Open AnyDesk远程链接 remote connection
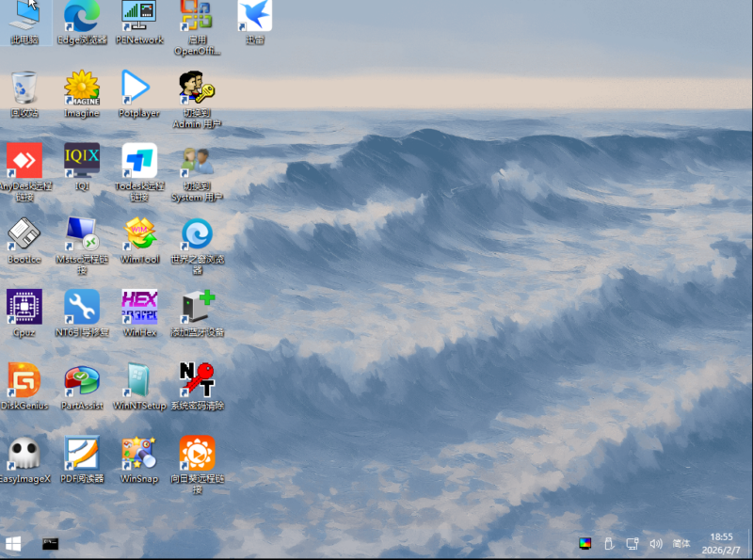The height and width of the screenshot is (560, 753). (x=24, y=162)
